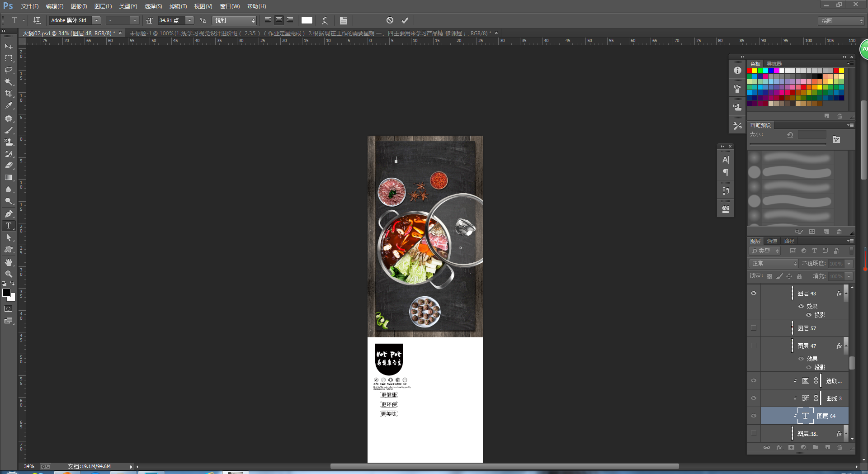Switch to the 通道 tab
The width and height of the screenshot is (868, 474).
pyautogui.click(x=772, y=241)
